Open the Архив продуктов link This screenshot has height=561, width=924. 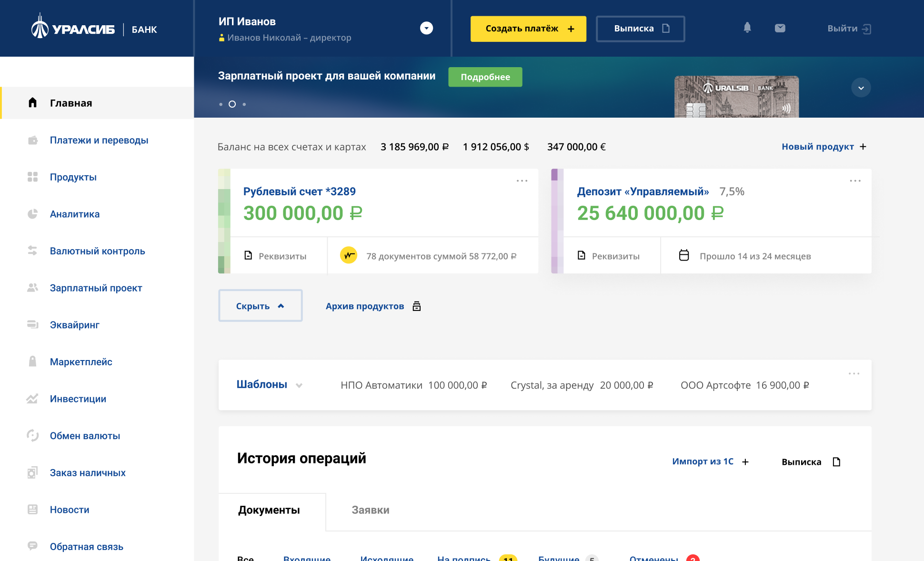click(x=365, y=306)
